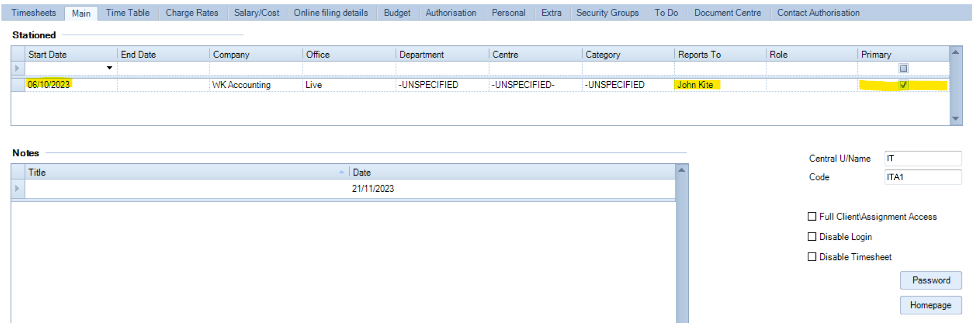Go to the To Do tab
This screenshot has width=980, height=323.
tap(666, 13)
